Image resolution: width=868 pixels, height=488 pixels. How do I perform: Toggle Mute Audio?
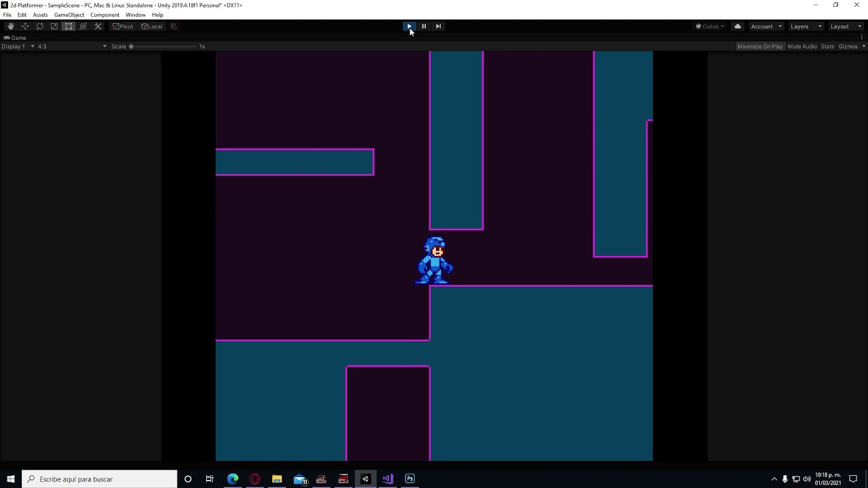[802, 47]
